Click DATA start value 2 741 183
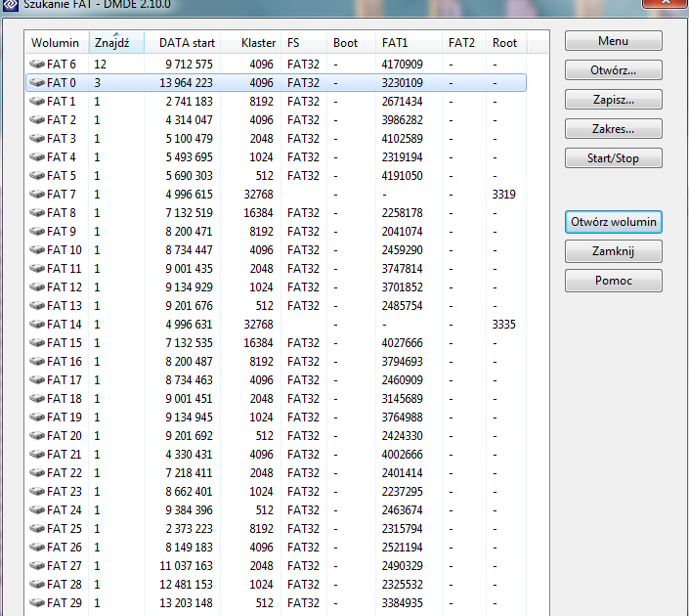Image resolution: width=689 pixels, height=616 pixels. (x=189, y=101)
